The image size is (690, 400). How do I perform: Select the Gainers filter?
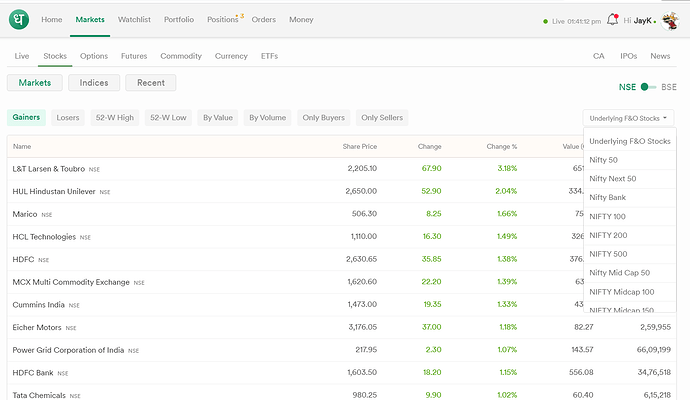pyautogui.click(x=26, y=117)
